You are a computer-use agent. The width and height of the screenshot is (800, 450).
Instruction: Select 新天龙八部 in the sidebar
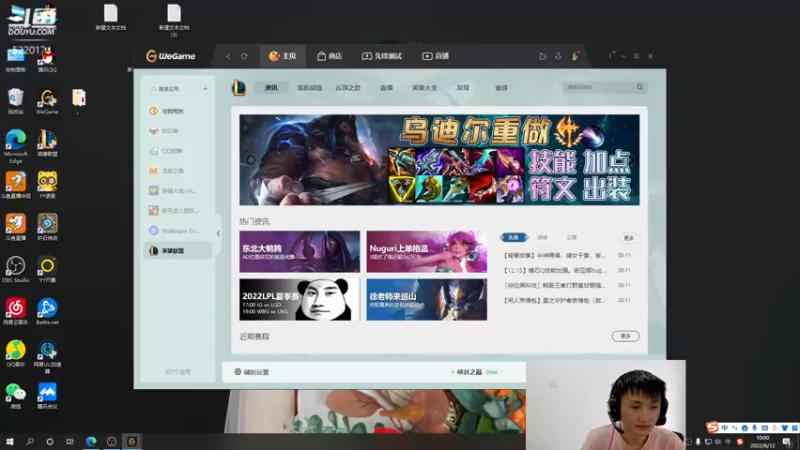pos(178,211)
